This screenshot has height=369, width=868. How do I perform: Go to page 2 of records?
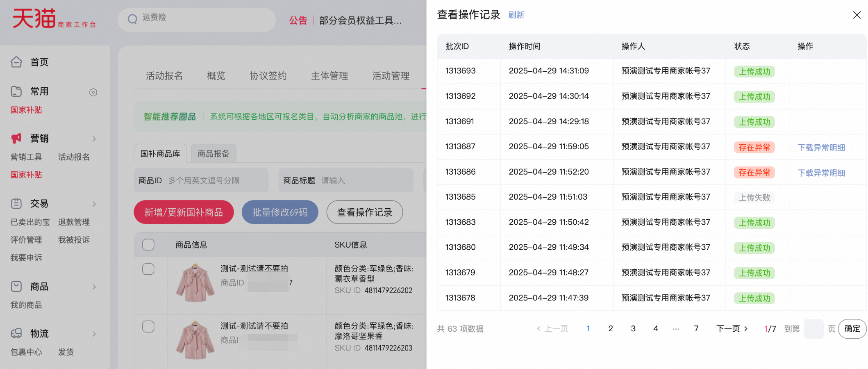(x=611, y=329)
